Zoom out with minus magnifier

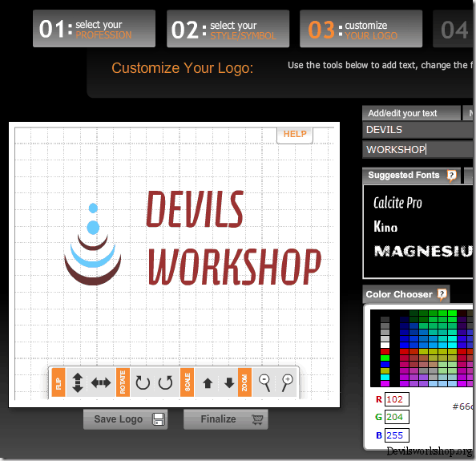tap(264, 382)
